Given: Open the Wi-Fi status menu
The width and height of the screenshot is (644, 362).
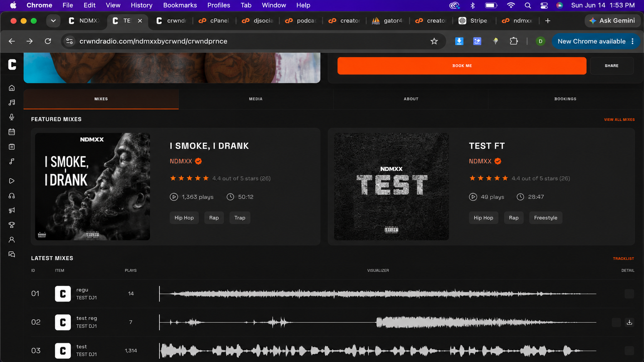Looking at the screenshot, I should tap(511, 5).
